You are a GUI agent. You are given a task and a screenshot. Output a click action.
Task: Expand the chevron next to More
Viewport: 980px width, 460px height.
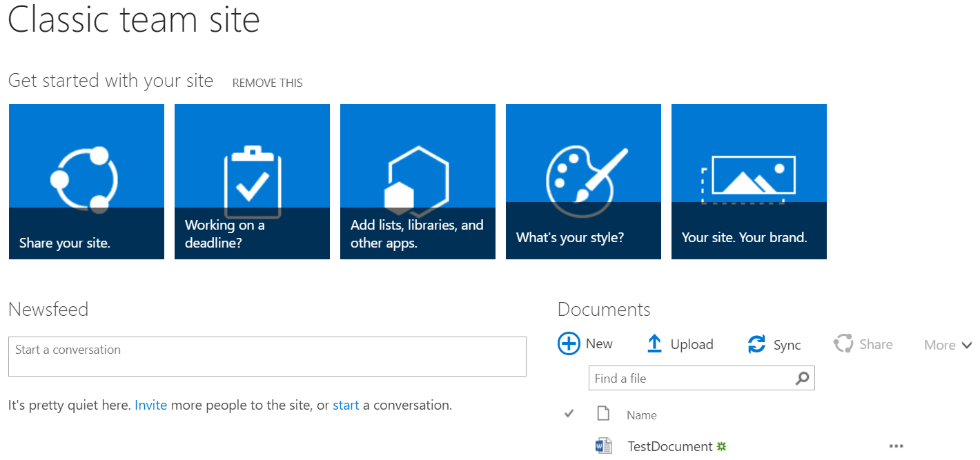point(967,345)
